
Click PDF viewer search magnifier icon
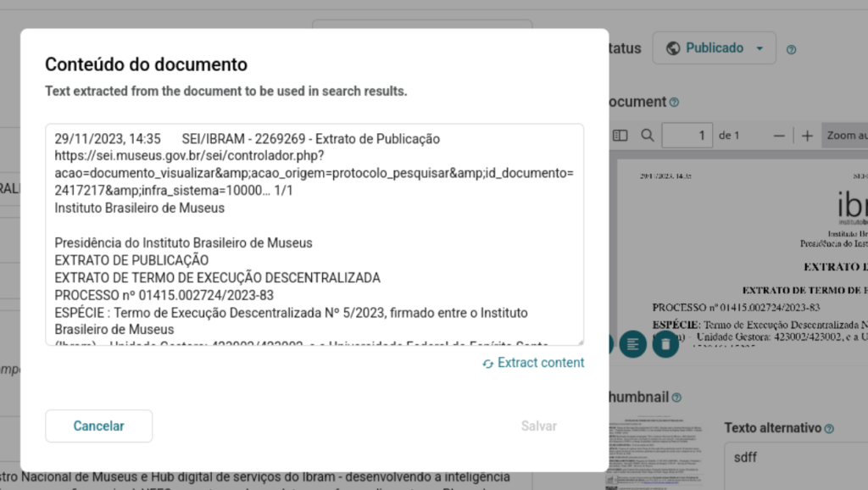(x=647, y=136)
